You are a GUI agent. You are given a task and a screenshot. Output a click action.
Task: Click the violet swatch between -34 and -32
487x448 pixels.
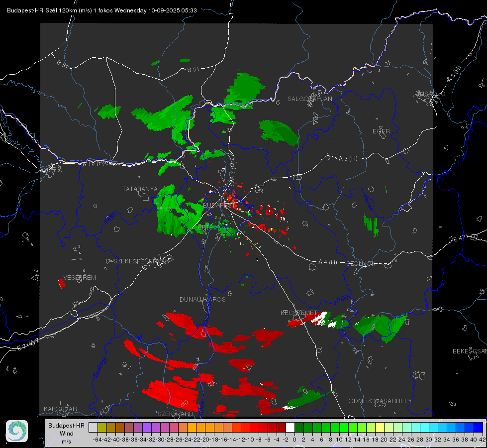pos(147,427)
